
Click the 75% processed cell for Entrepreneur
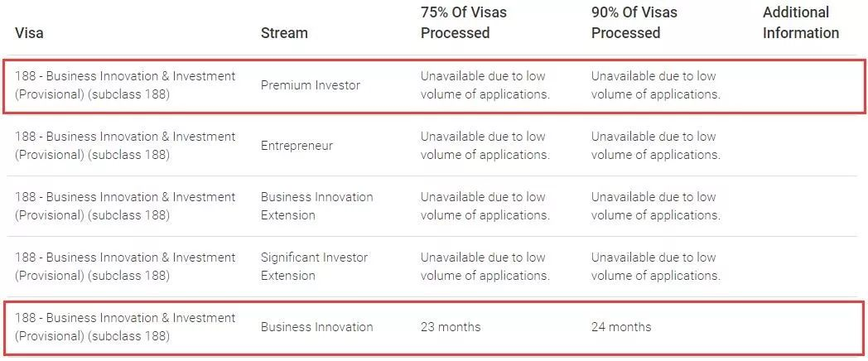[x=485, y=146]
